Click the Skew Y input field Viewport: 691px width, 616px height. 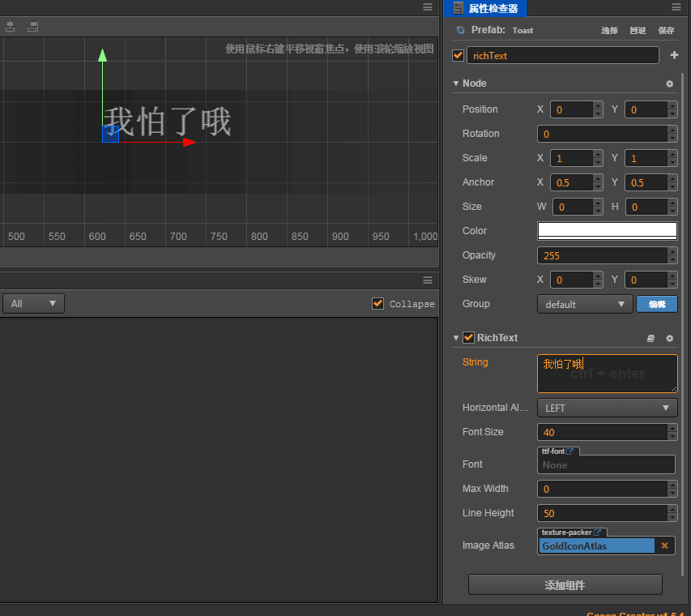coord(646,280)
